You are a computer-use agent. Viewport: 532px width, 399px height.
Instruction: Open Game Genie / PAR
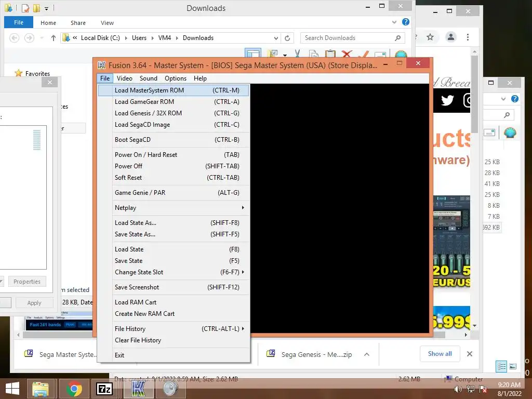174,193
